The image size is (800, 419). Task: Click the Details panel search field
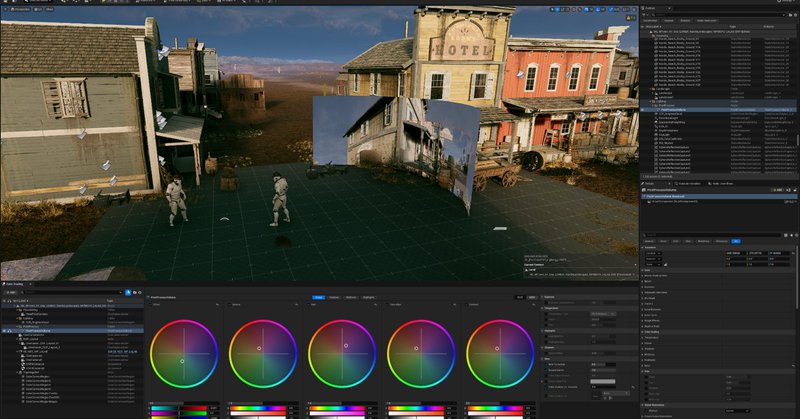coord(713,235)
